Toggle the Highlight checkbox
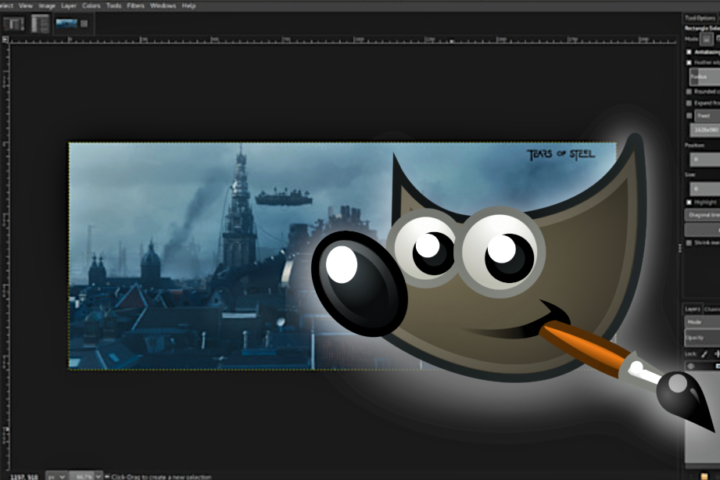Viewport: 720px width, 480px height. pyautogui.click(x=689, y=202)
